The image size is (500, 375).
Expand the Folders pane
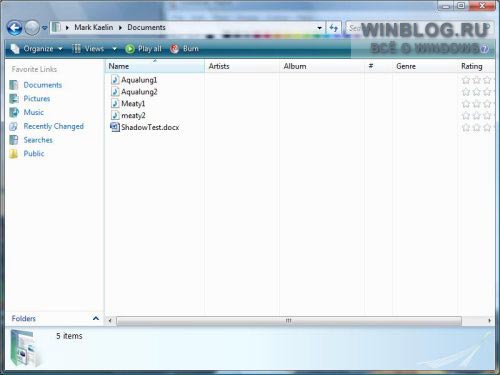click(96, 318)
